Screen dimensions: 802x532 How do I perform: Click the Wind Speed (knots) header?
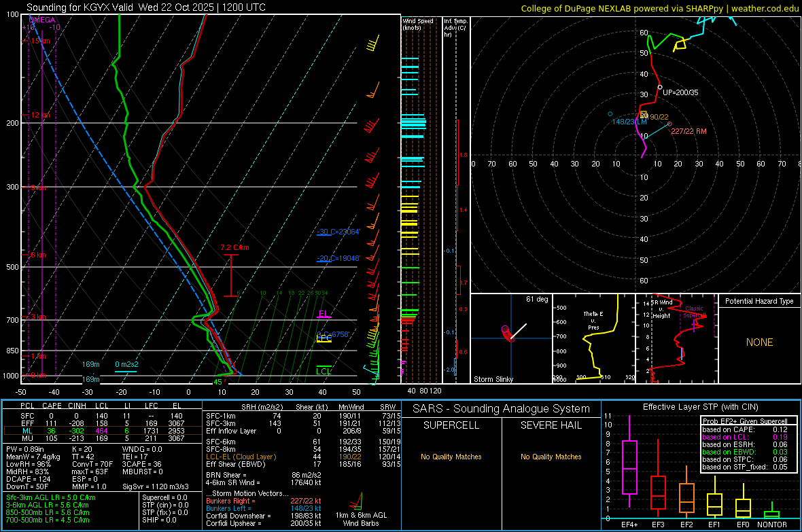[417, 24]
